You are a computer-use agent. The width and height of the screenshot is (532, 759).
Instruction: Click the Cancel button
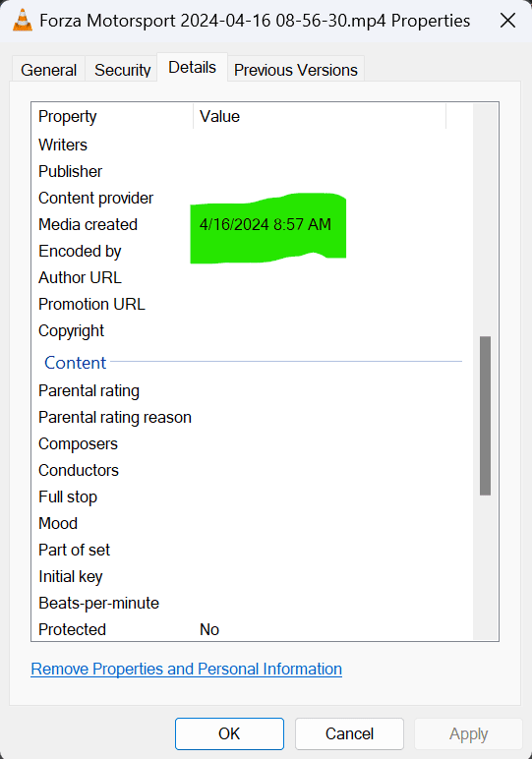349,733
